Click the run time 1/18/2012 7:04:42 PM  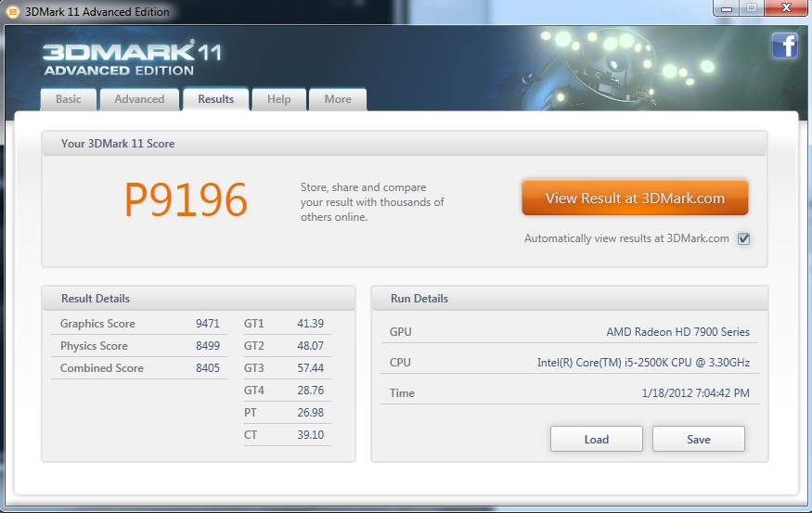(x=695, y=393)
